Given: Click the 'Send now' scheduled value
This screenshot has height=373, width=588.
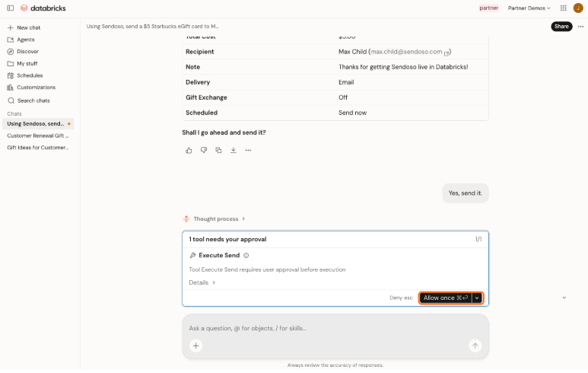Looking at the screenshot, I should 352,113.
